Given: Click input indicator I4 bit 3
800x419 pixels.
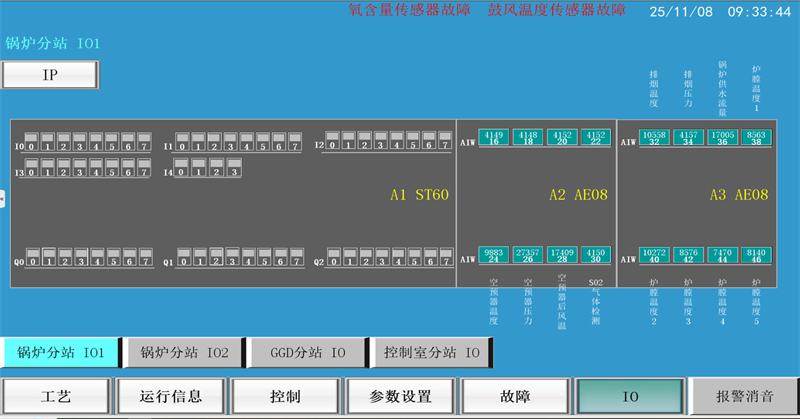Looking at the screenshot, I should pos(232,168).
